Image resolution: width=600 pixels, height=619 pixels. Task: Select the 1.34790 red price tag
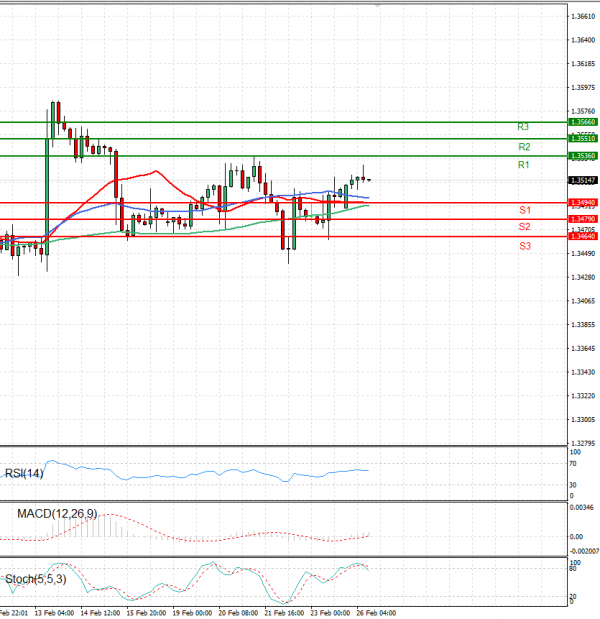click(x=583, y=219)
